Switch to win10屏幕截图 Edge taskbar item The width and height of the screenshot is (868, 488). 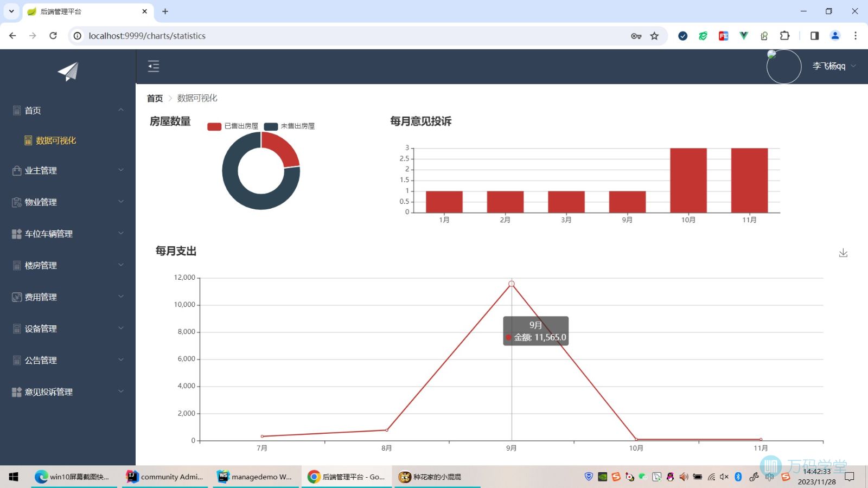click(x=73, y=477)
